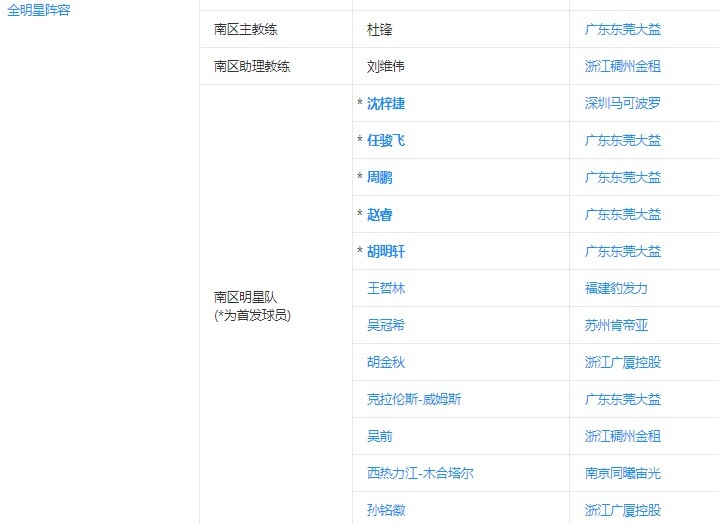Screen dimensions: 719x524
Task: Open the 赵睿 player link
Action: [380, 214]
